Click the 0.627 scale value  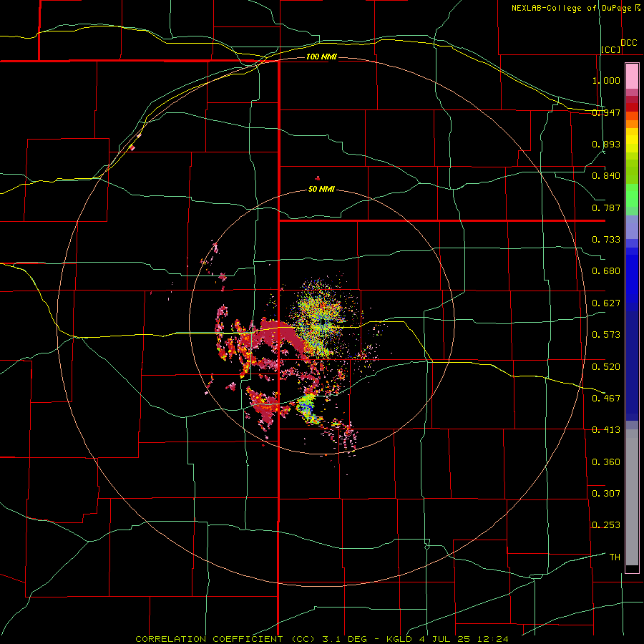[x=606, y=303]
